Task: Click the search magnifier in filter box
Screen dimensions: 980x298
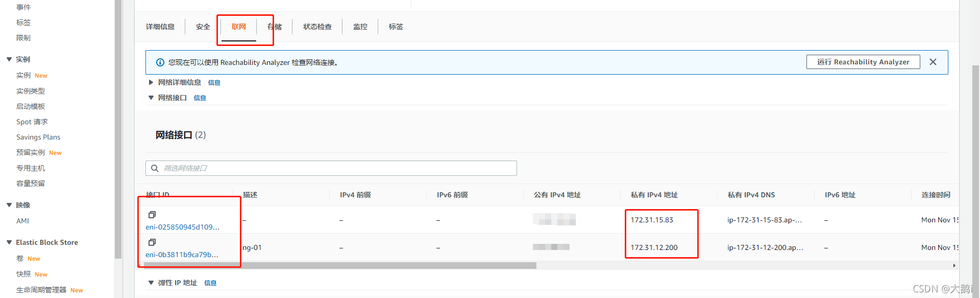Action: point(155,168)
